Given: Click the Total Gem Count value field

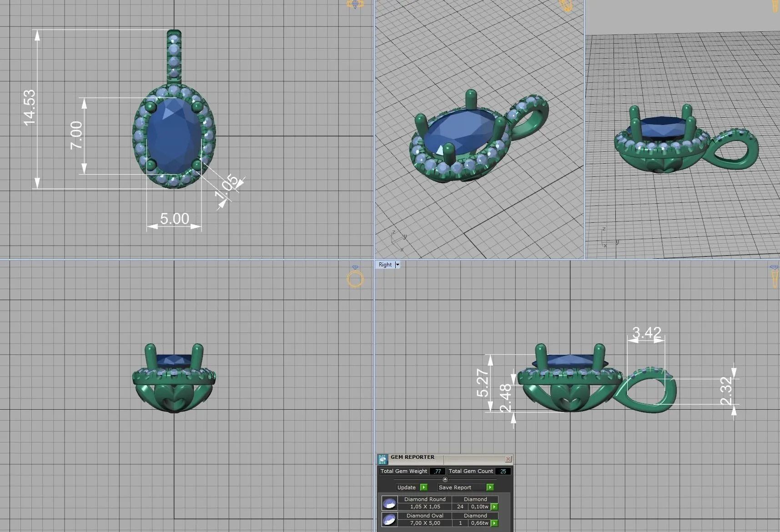Looking at the screenshot, I should (x=503, y=471).
